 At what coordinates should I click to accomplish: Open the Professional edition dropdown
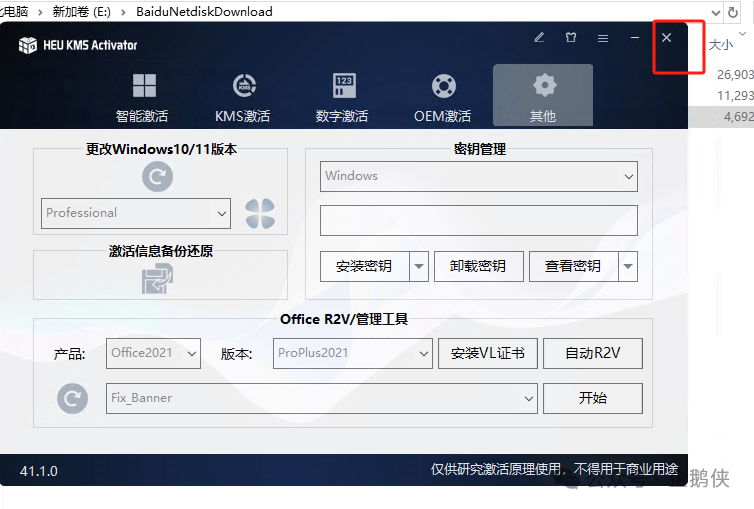136,213
